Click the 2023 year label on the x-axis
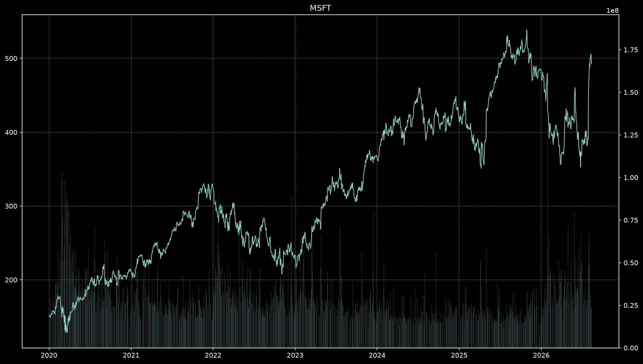The image size is (643, 364). [x=295, y=355]
